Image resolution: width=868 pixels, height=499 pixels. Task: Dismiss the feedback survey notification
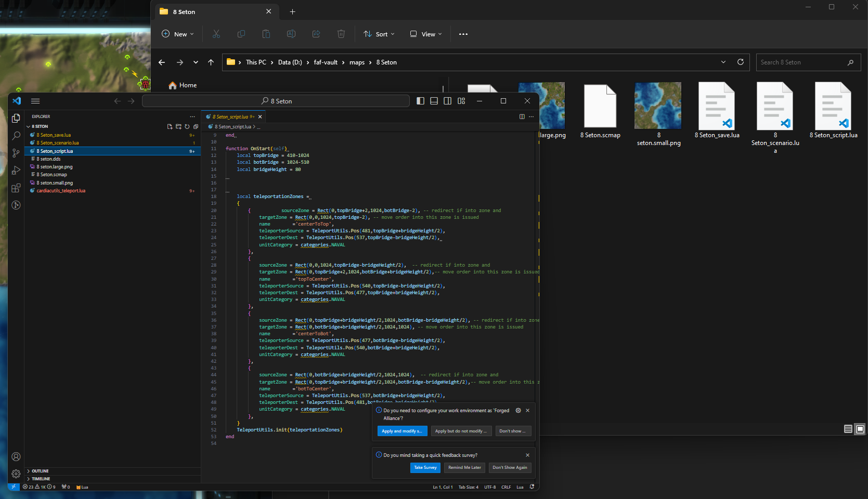[x=527, y=455]
